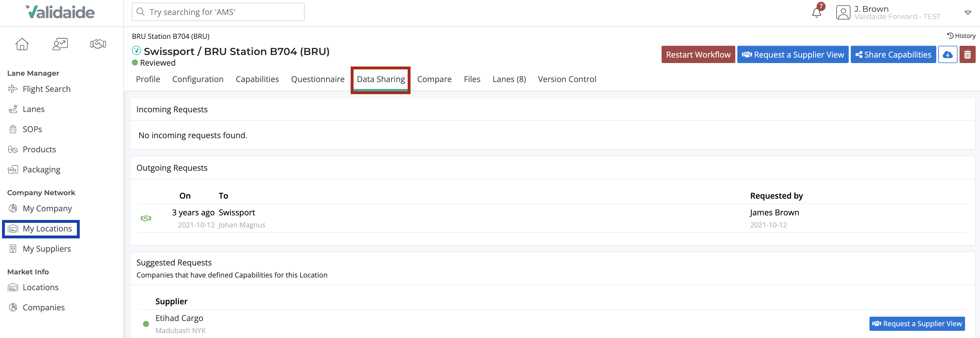This screenshot has height=338, width=980.
Task: Click the My Locations warehouse icon
Action: (13, 229)
